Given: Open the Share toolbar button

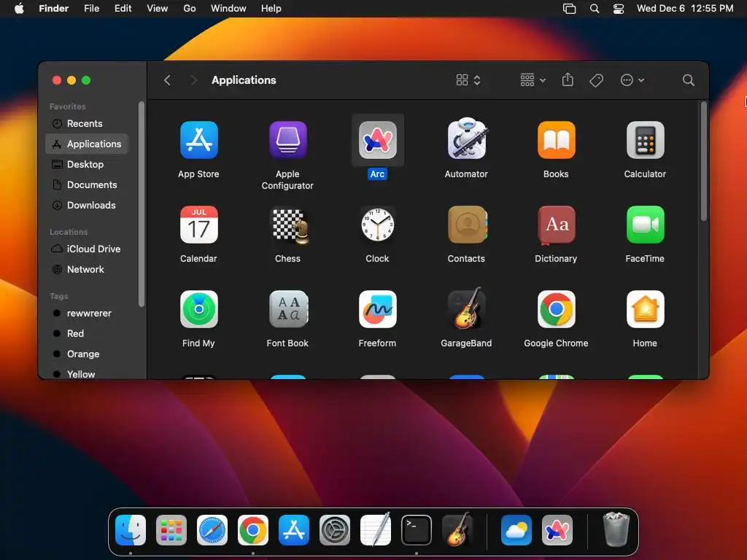Looking at the screenshot, I should tap(568, 79).
